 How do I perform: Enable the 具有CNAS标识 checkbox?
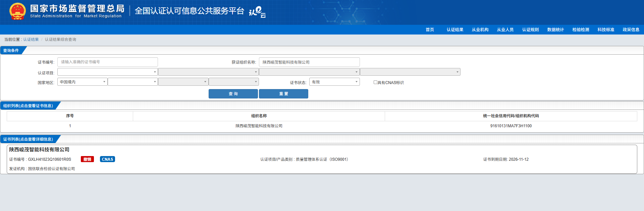pos(375,82)
